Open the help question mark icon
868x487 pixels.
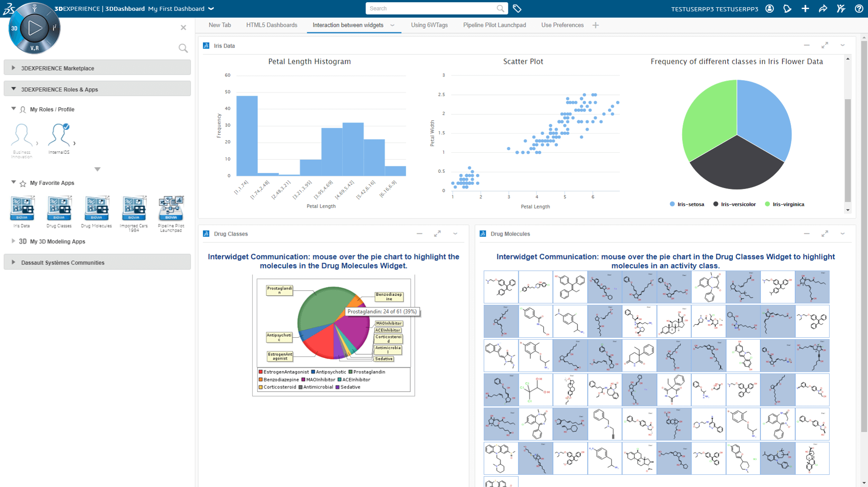(x=859, y=9)
